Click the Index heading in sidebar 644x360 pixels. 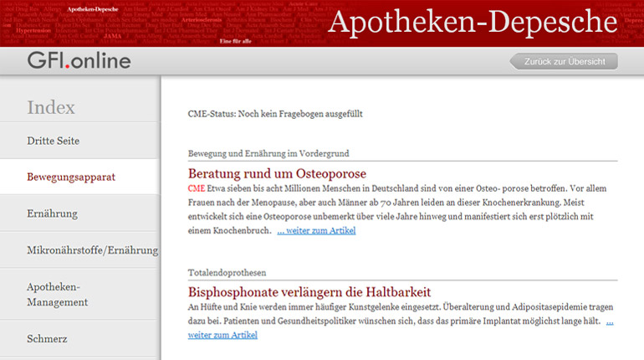(x=51, y=108)
